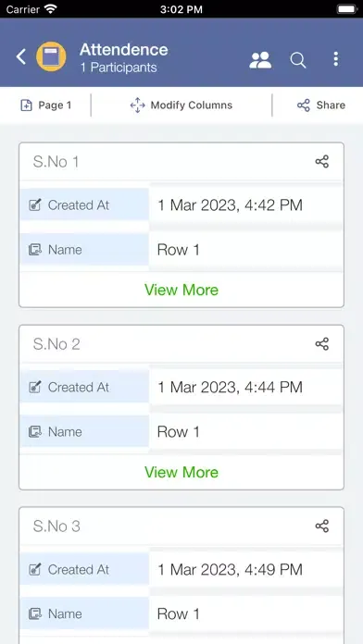Tap the back arrow in the header

click(x=21, y=56)
